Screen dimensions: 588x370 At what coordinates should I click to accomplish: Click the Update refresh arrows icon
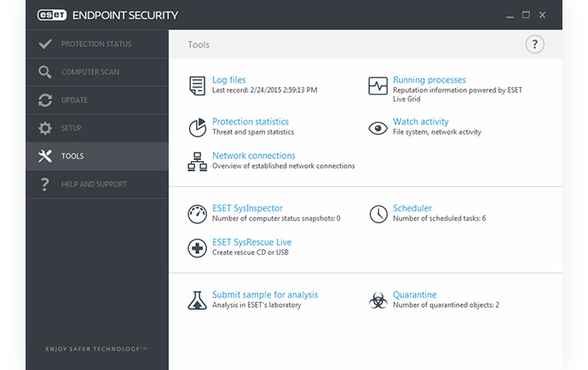coord(45,101)
